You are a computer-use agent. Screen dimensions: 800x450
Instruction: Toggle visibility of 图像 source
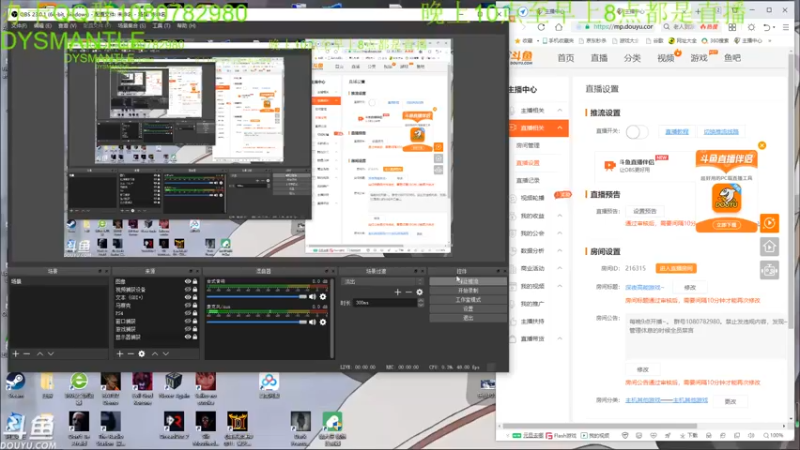click(187, 281)
